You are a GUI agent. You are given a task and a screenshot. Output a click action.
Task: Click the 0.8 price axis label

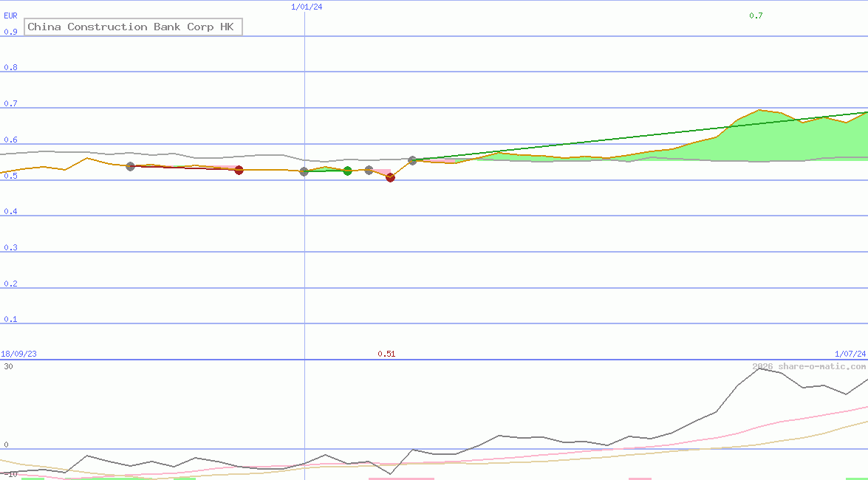pos(10,67)
